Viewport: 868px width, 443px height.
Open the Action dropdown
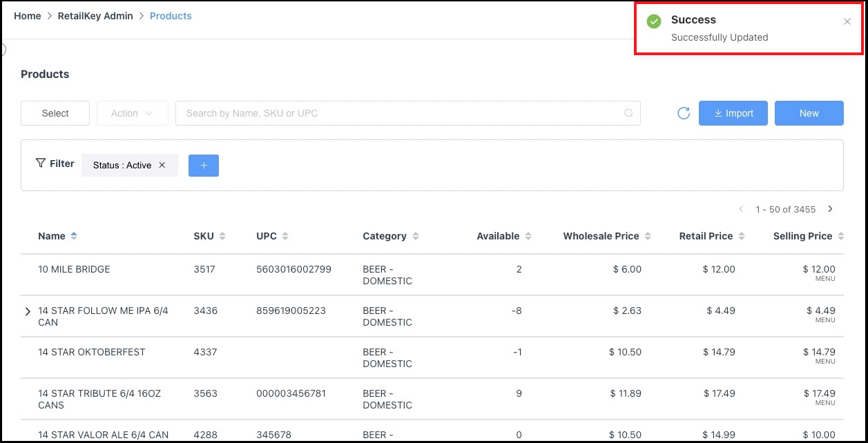click(x=133, y=113)
